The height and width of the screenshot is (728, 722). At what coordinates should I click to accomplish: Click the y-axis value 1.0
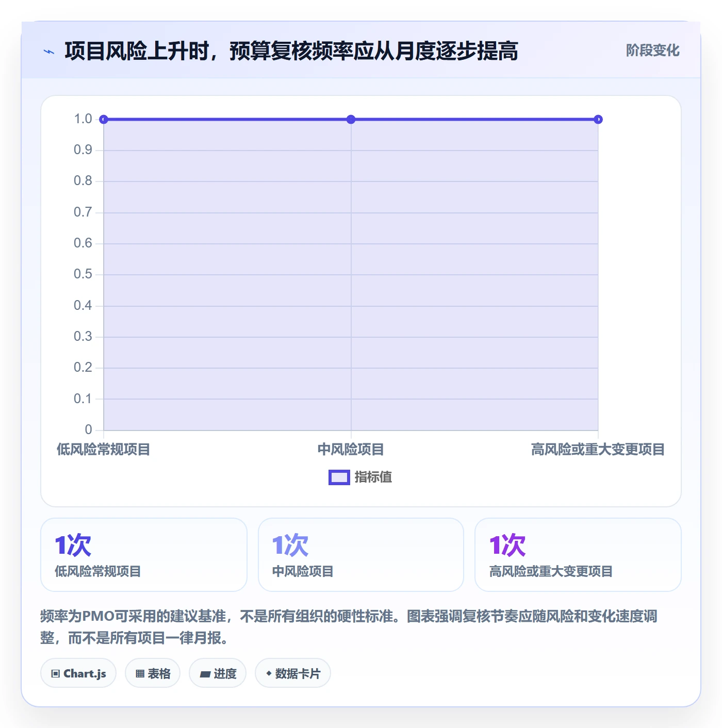click(83, 119)
